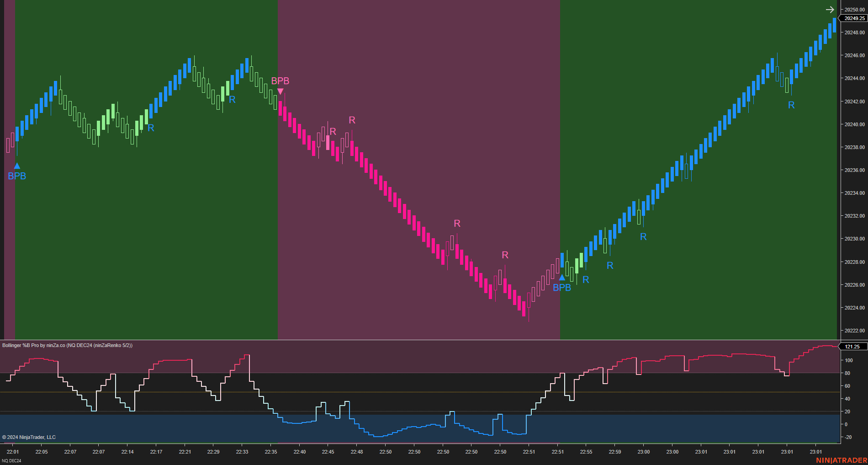
Task: Click the 20240.00 price axis label
Action: coord(854,124)
